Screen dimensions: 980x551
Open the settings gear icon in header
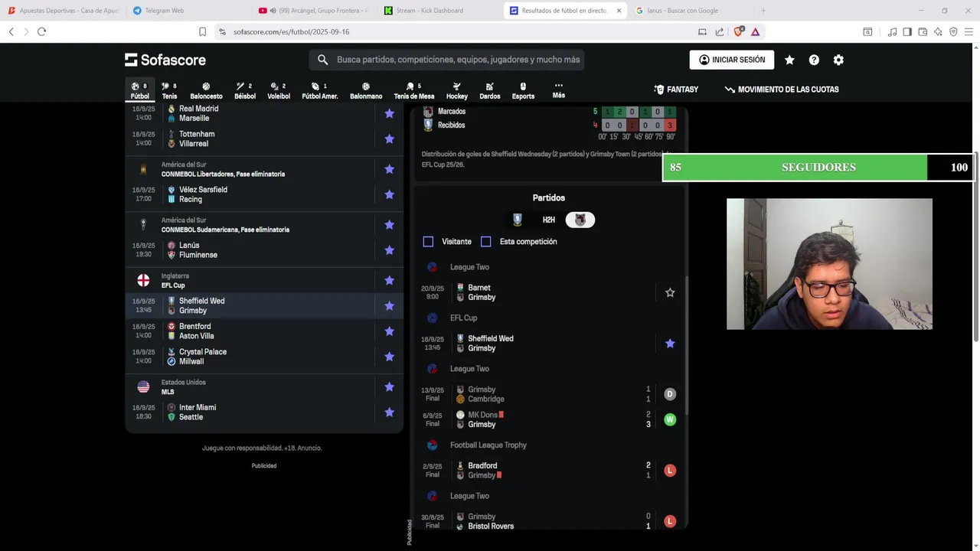coord(838,60)
